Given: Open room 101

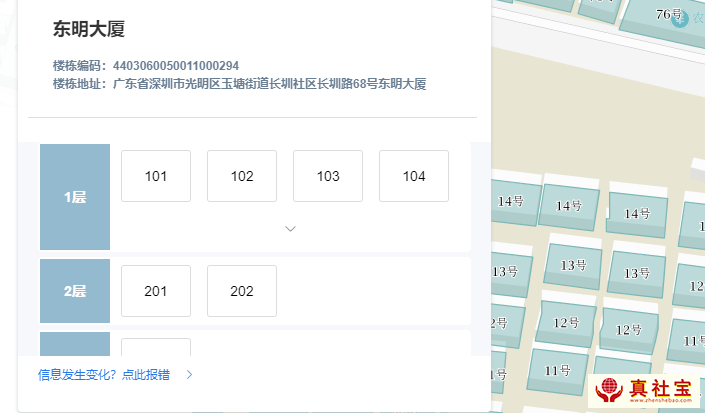Looking at the screenshot, I should [156, 176].
